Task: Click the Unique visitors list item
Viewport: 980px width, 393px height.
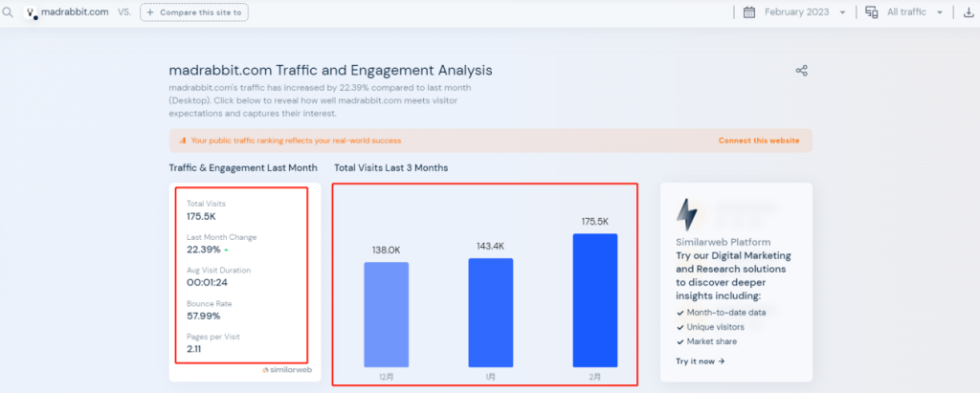Action: pos(711,327)
